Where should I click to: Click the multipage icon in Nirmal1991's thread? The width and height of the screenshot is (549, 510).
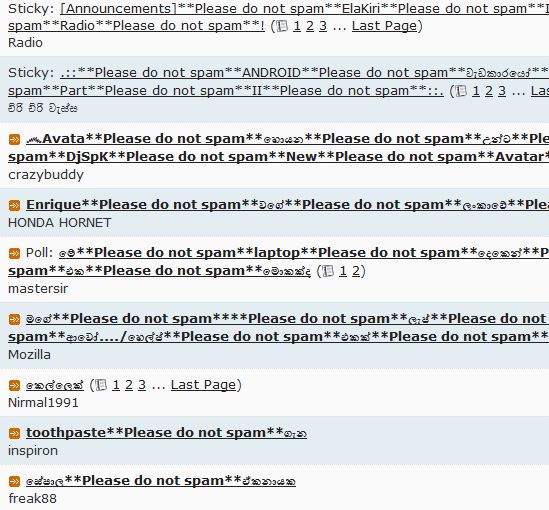(101, 385)
